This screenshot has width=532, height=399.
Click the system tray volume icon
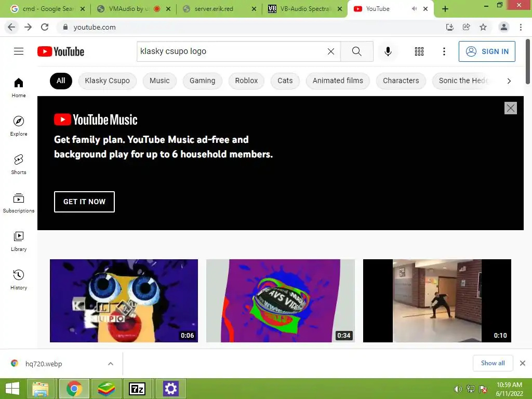(458, 389)
